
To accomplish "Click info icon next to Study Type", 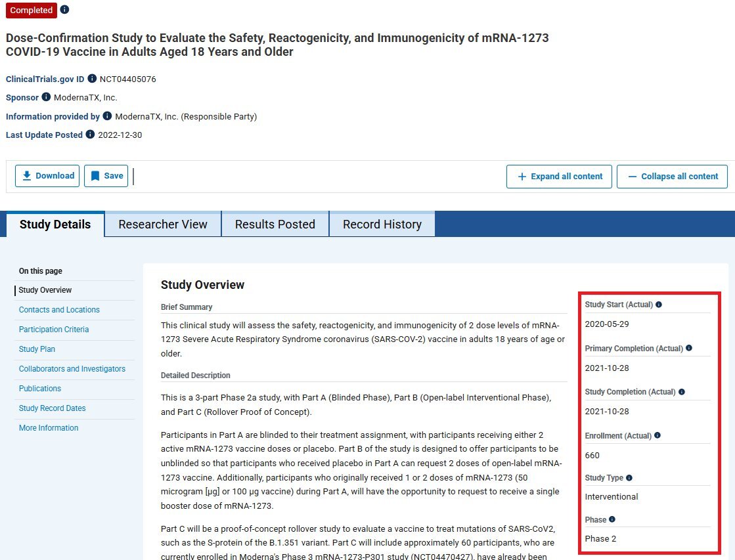I will pyautogui.click(x=629, y=478).
